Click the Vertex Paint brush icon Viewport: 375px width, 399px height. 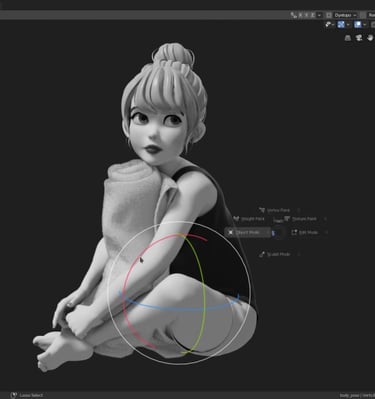coord(262,210)
